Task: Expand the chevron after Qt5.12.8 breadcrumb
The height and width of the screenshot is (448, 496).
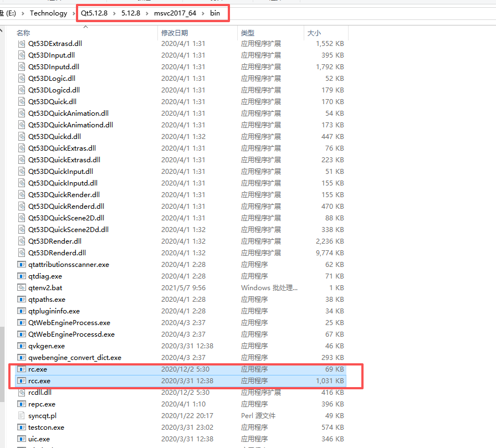Action: click(114, 13)
